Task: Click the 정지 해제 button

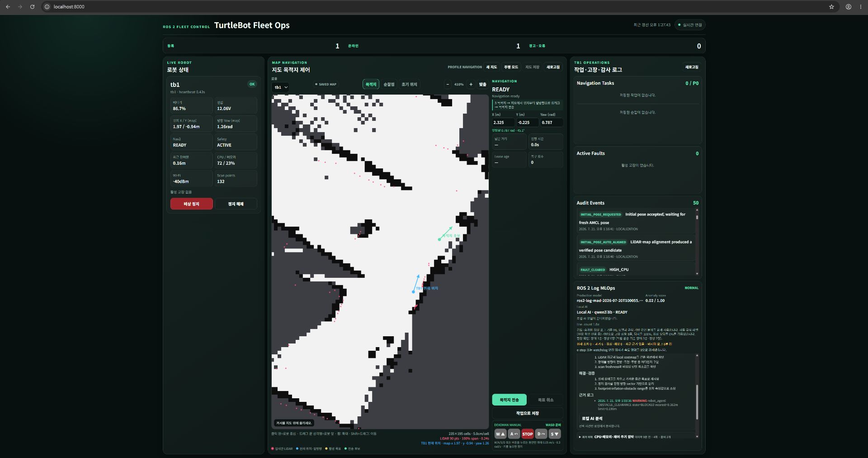Action: pos(236,204)
